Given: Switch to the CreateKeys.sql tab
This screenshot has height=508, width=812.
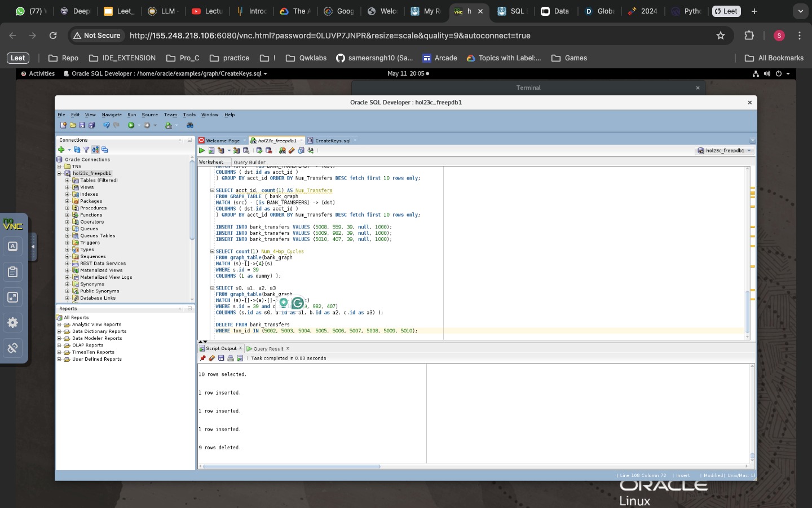Looking at the screenshot, I should tap(332, 141).
